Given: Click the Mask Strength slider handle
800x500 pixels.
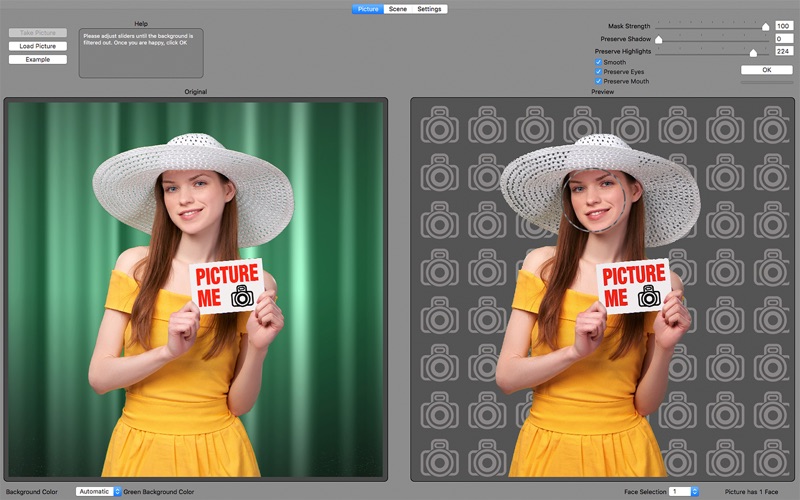Looking at the screenshot, I should click(765, 26).
